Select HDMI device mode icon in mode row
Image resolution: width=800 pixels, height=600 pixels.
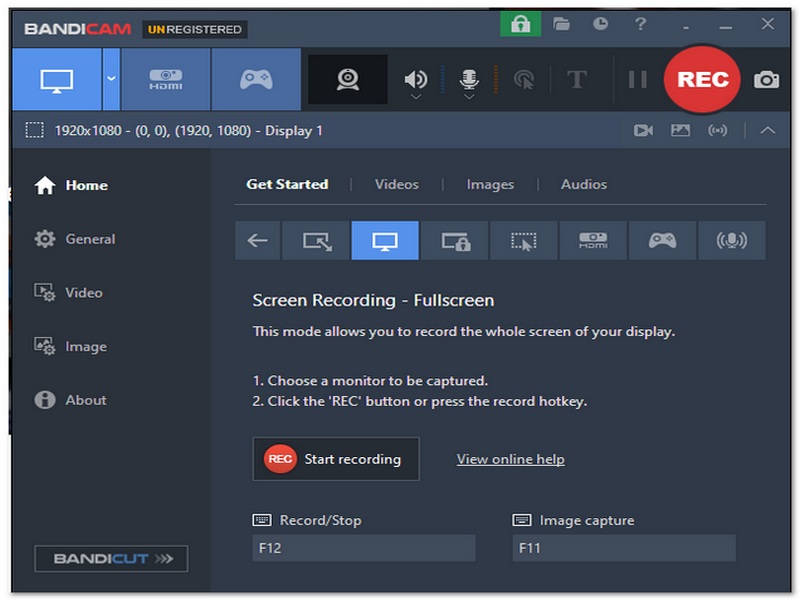pos(593,240)
